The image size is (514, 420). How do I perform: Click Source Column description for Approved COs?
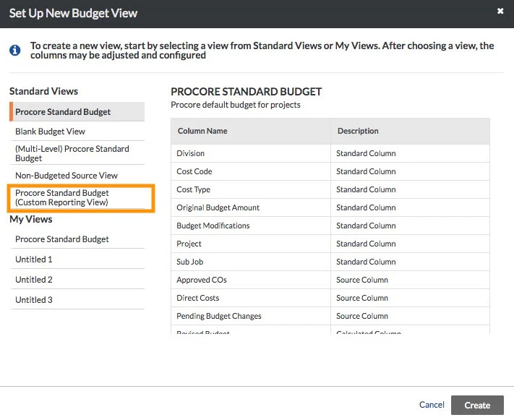click(x=362, y=280)
